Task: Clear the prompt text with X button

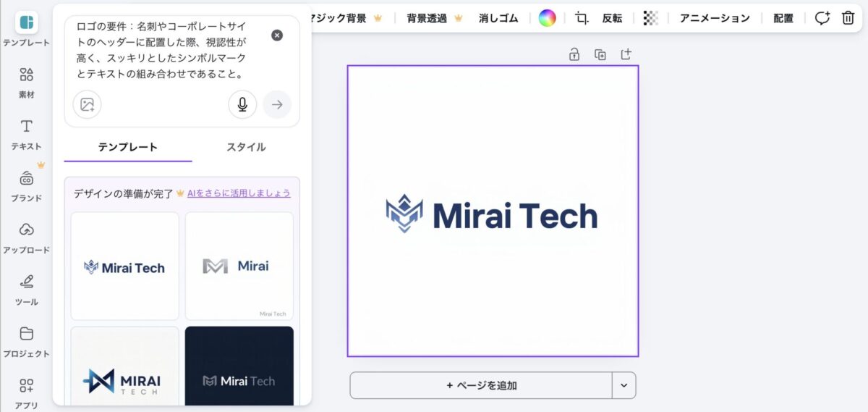Action: pyautogui.click(x=277, y=35)
